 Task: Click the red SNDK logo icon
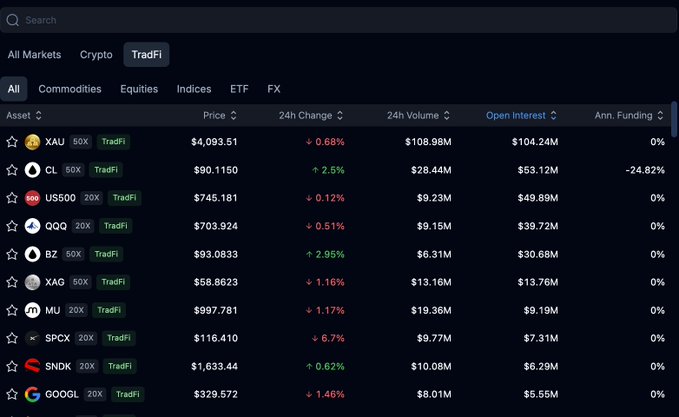pyautogui.click(x=32, y=366)
